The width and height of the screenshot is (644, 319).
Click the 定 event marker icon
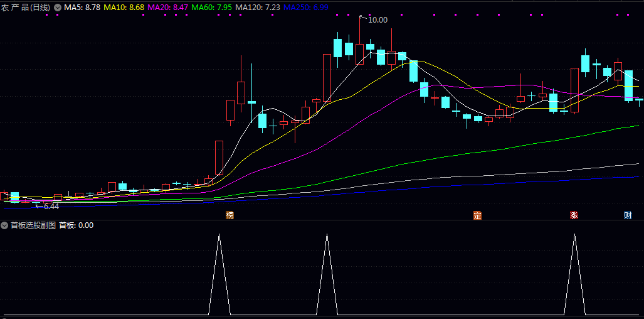point(477,215)
